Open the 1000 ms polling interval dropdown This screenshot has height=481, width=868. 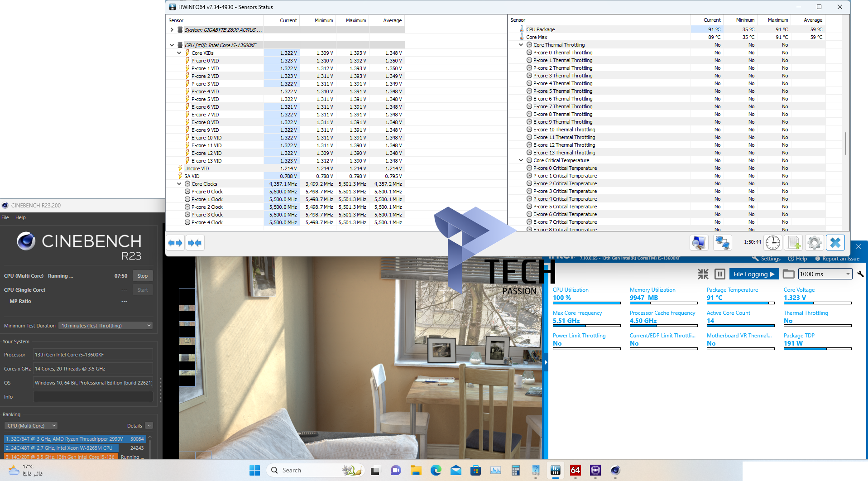825,274
